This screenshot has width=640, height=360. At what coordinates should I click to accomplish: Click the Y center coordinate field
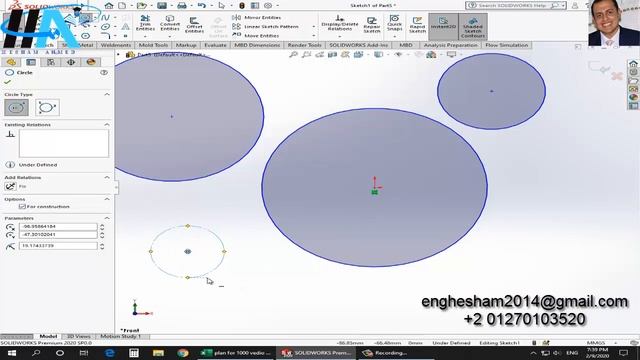pos(58,235)
